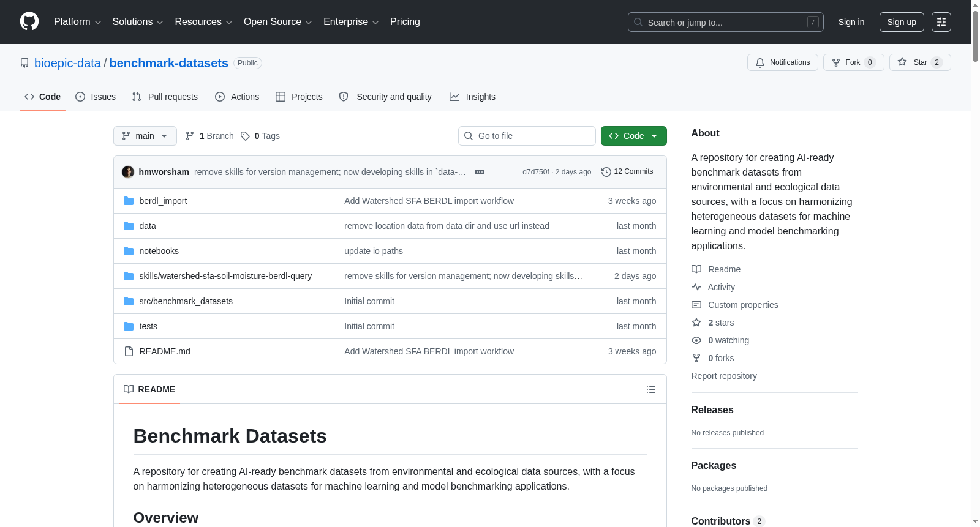980x527 pixels.
Task: Open the Packages heading link
Action: point(714,466)
